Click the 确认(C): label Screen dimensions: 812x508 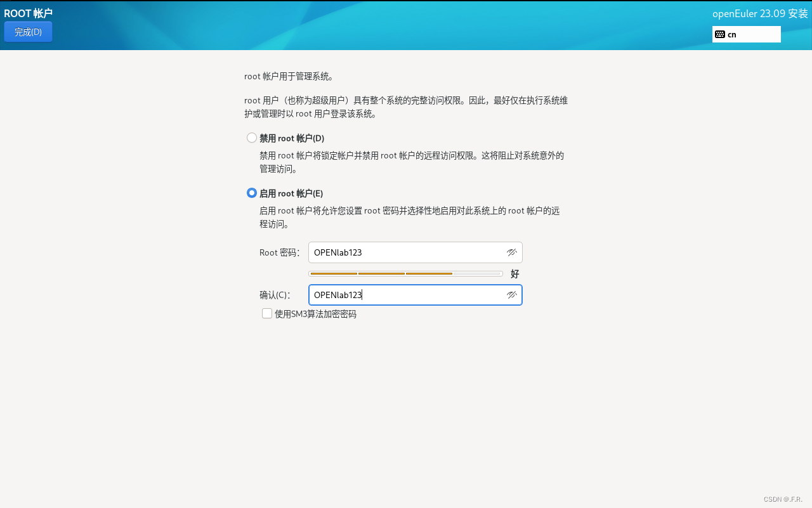point(275,295)
